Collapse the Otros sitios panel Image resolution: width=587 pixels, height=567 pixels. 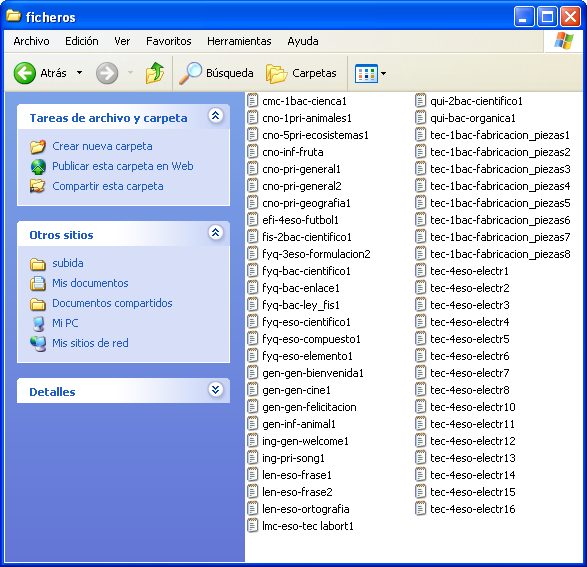(216, 232)
